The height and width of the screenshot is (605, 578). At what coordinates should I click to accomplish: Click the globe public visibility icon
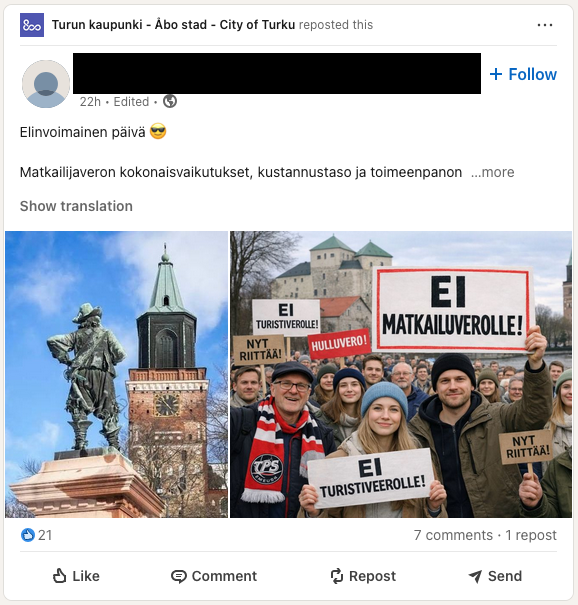point(170,101)
